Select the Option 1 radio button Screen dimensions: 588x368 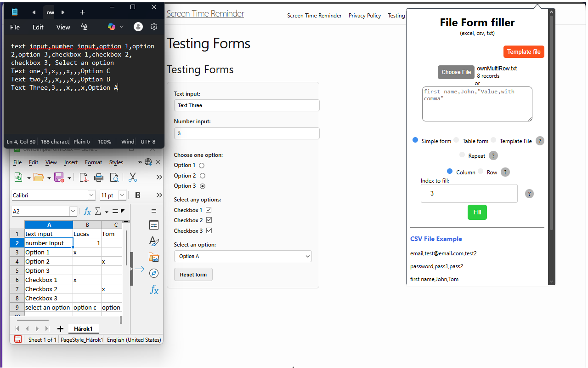(x=202, y=165)
